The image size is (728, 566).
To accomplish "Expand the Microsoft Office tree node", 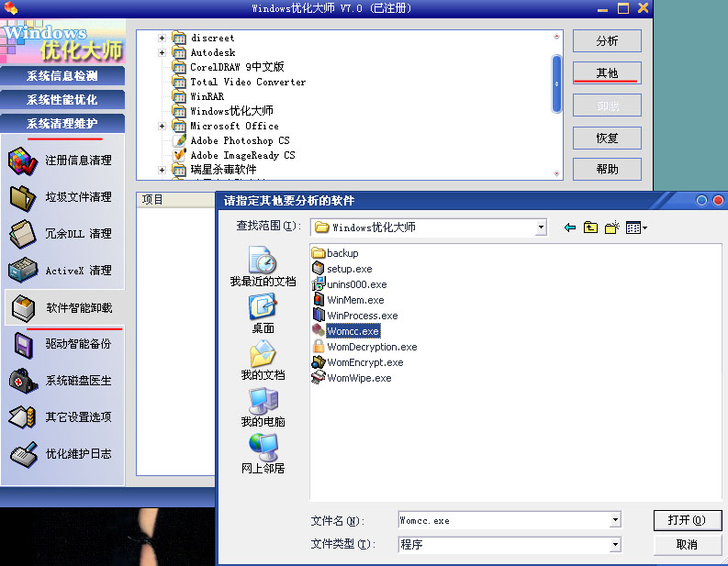I will pyautogui.click(x=162, y=126).
